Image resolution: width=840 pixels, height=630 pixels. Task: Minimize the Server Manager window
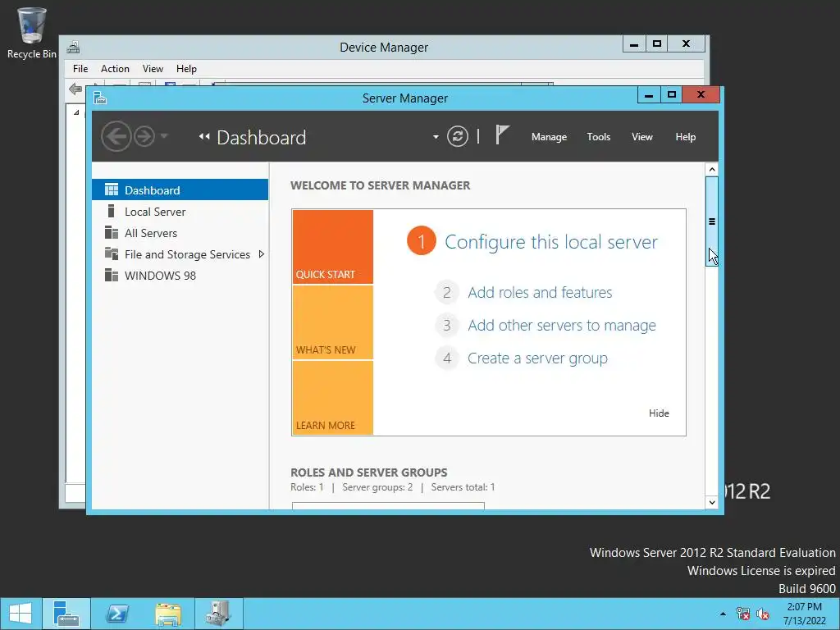coord(649,95)
